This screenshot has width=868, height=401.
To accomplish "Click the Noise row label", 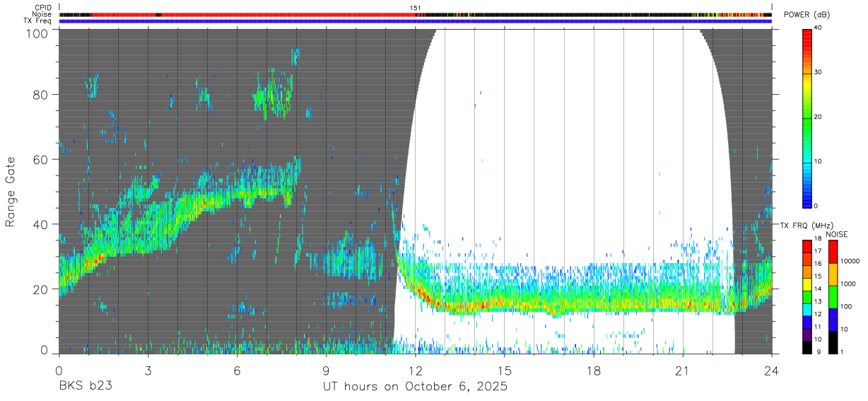I will click(42, 14).
